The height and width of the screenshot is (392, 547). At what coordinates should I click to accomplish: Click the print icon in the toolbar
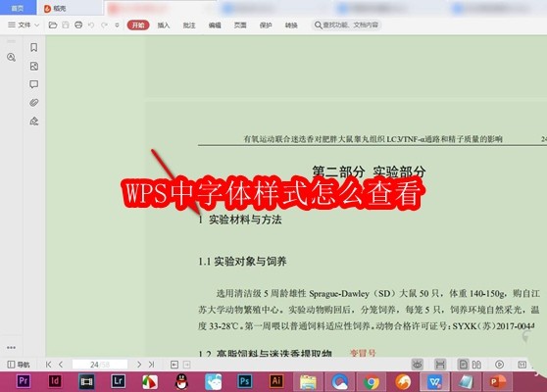click(78, 24)
